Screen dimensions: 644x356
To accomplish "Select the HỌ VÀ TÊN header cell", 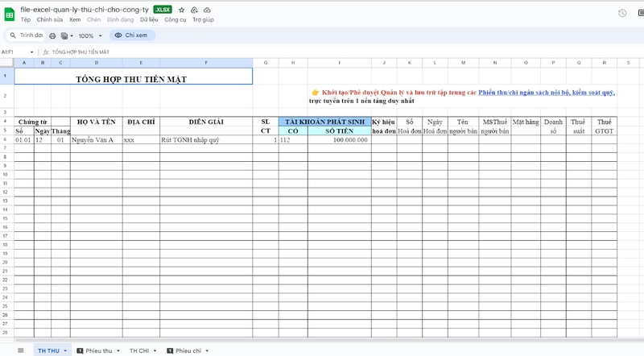I will click(x=97, y=122).
